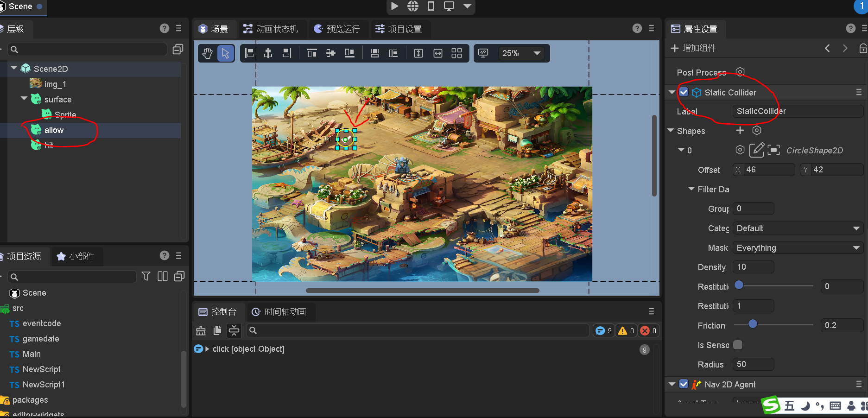Run preview in browser globe icon
The height and width of the screenshot is (418, 868).
412,6
